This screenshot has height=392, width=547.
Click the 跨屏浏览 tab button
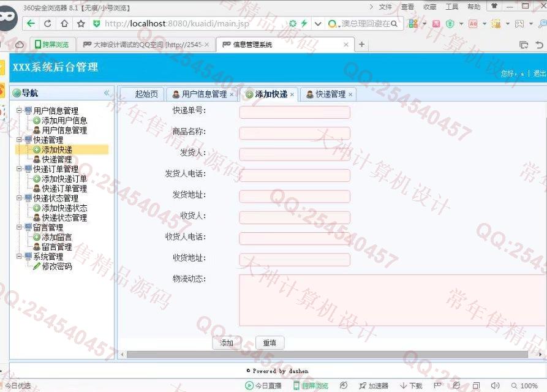pos(52,45)
